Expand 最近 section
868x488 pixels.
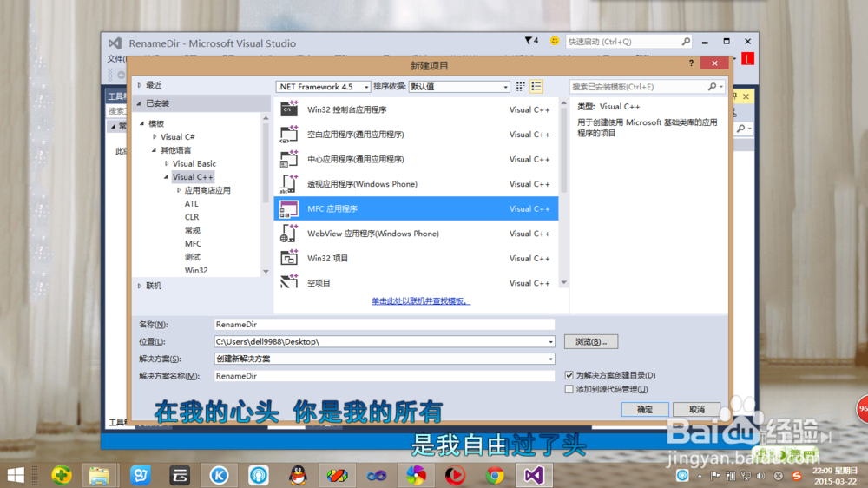(140, 85)
